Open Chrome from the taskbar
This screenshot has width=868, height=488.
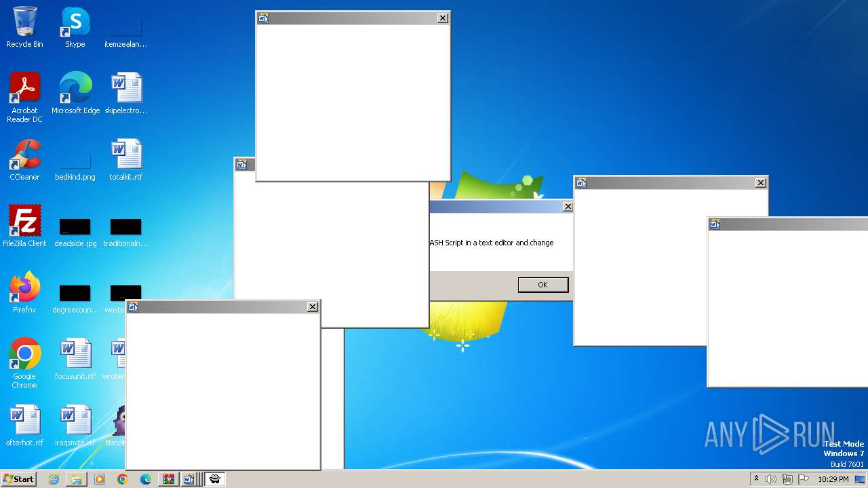123,479
